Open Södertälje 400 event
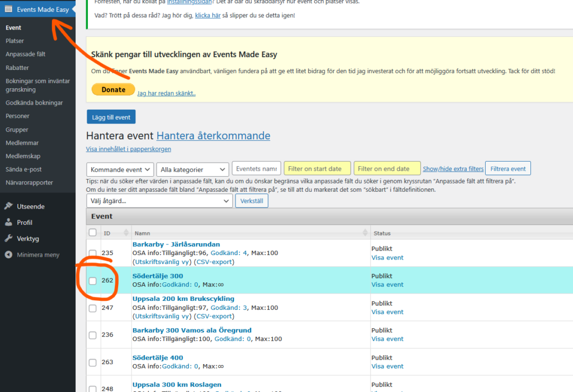The height and width of the screenshot is (392, 573). click(157, 358)
